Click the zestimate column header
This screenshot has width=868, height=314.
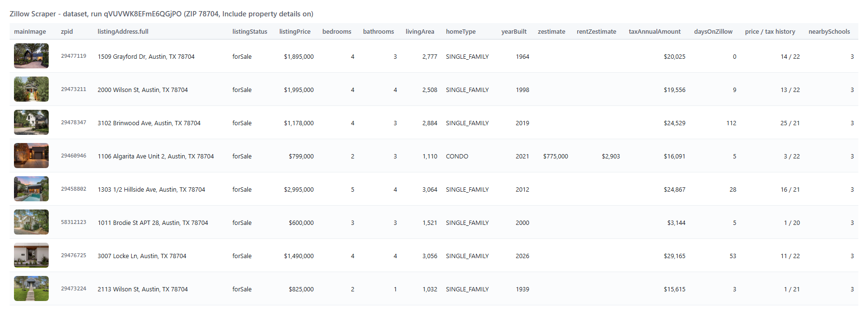(552, 32)
